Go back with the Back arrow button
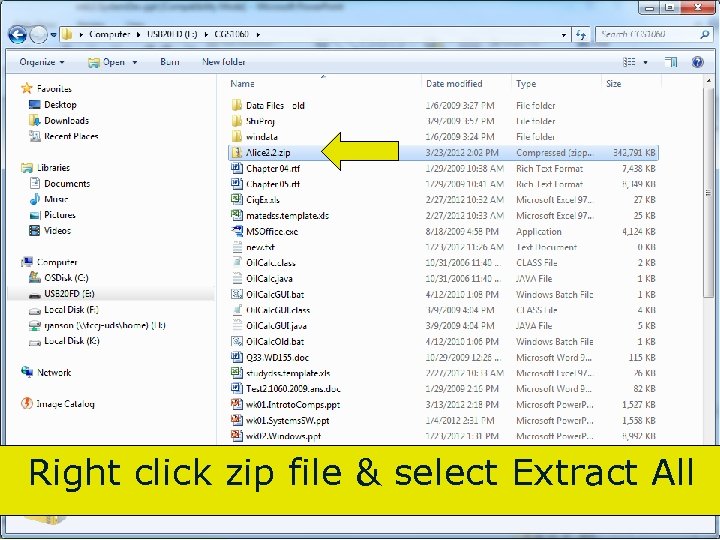The width and height of the screenshot is (720, 540). coord(17,34)
